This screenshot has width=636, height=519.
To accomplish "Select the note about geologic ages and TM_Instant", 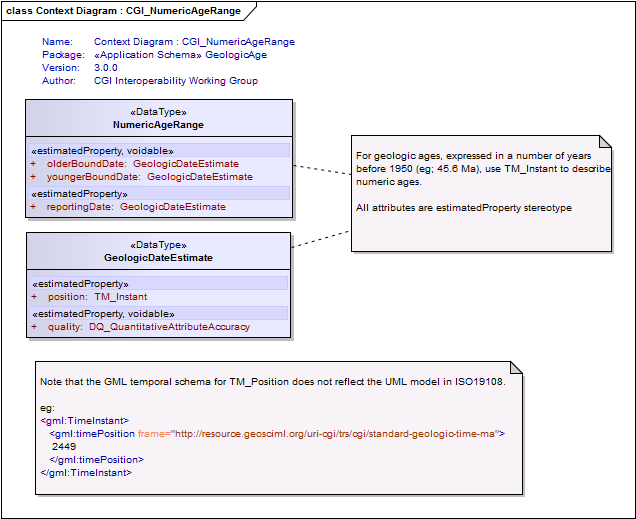I will pos(481,193).
